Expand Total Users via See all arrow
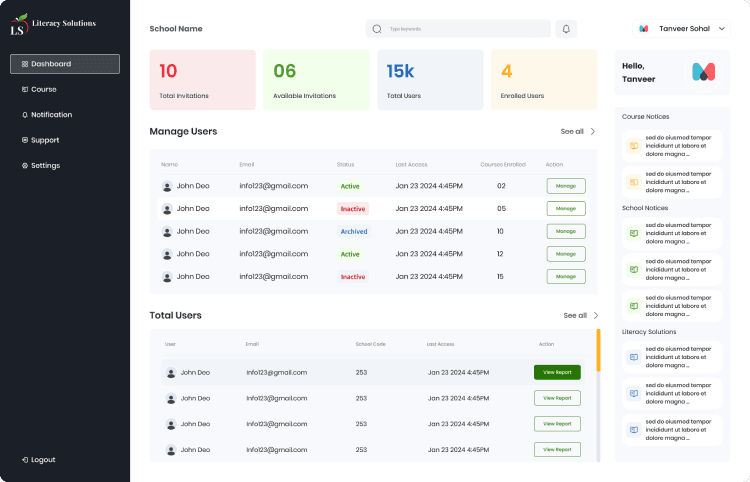This screenshot has height=482, width=750. 595,315
